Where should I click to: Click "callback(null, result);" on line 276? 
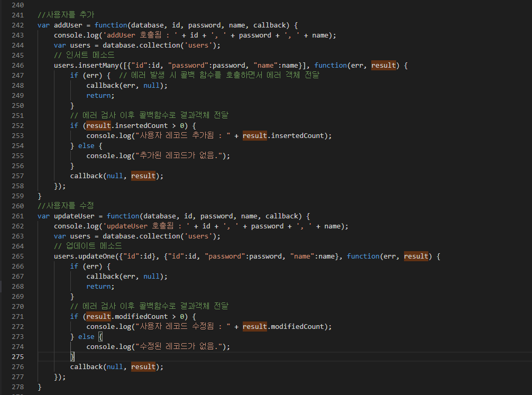[117, 367]
